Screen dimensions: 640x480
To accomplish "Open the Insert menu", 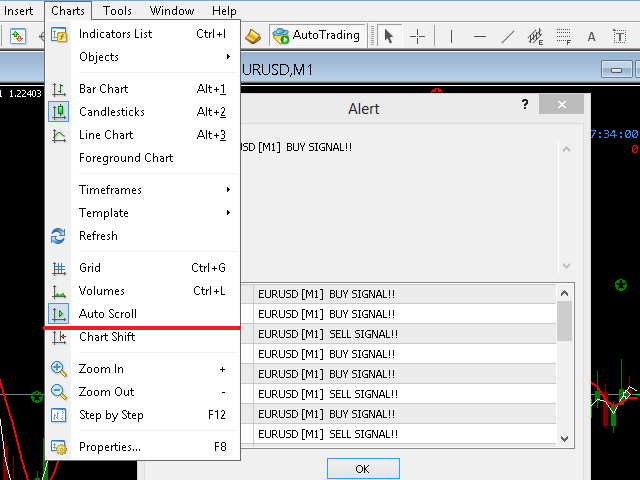I will (x=18, y=10).
